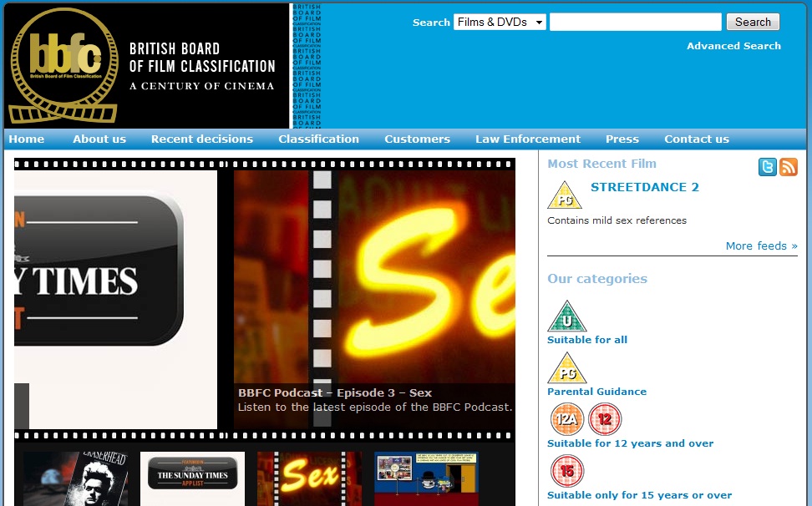Click the red 15 rating circle
Image resolution: width=812 pixels, height=506 pixels.
point(567,471)
